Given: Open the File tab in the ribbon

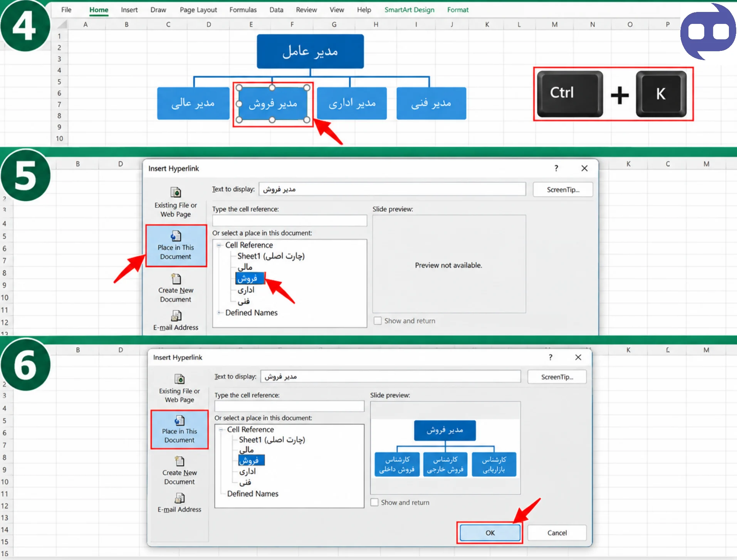Looking at the screenshot, I should coord(66,10).
